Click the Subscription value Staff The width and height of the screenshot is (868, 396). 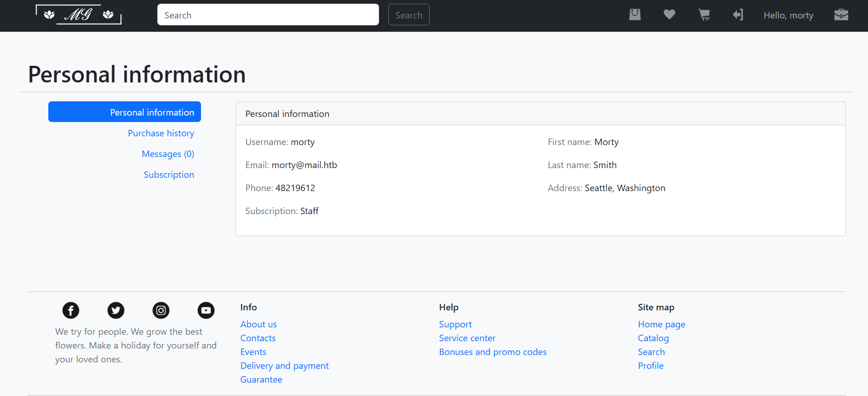click(x=310, y=211)
